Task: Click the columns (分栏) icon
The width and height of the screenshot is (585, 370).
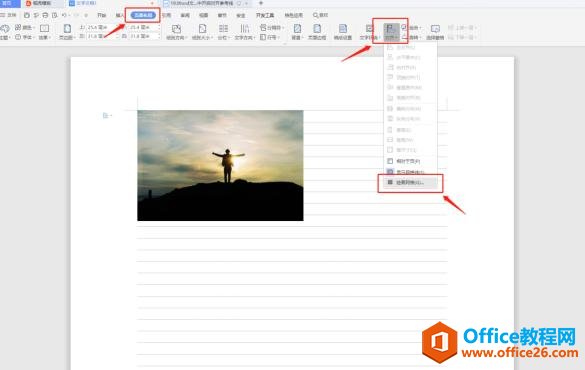Action: [223, 32]
